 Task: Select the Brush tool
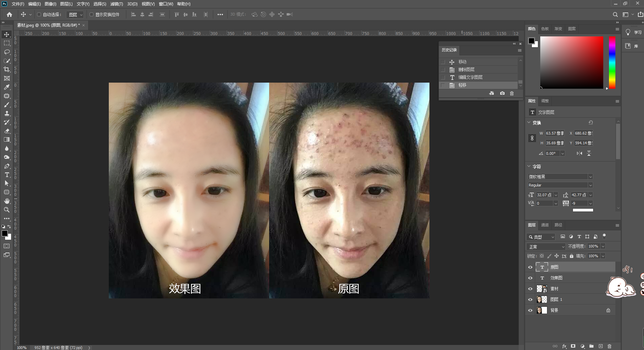7,105
